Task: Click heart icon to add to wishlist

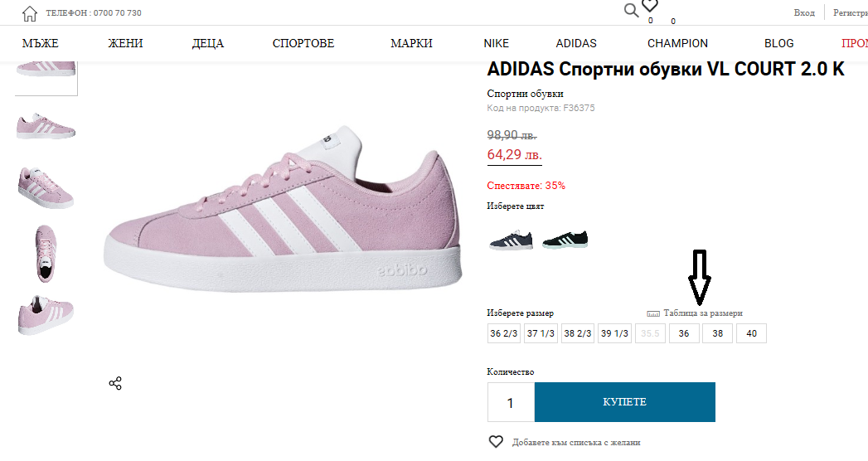Action: point(496,442)
